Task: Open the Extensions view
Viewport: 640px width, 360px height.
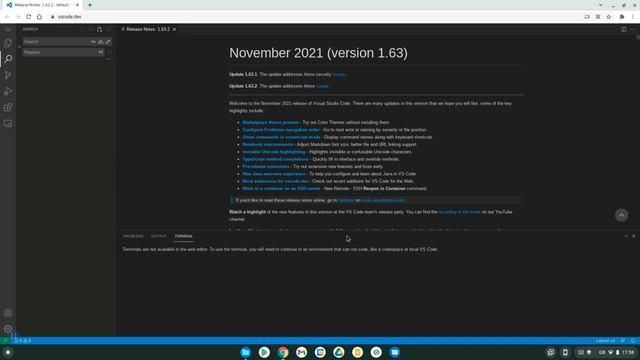Action: click(8, 107)
